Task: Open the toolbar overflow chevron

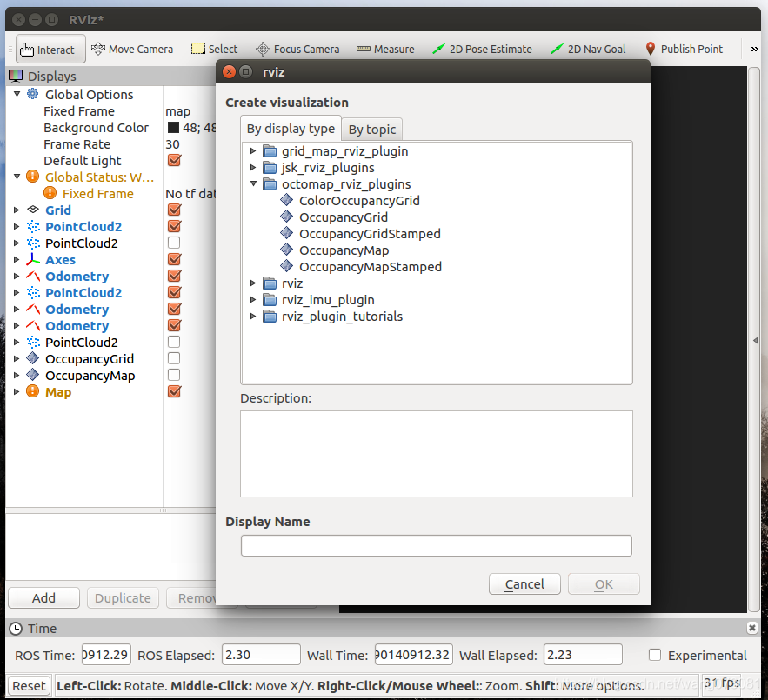Action: coord(754,49)
